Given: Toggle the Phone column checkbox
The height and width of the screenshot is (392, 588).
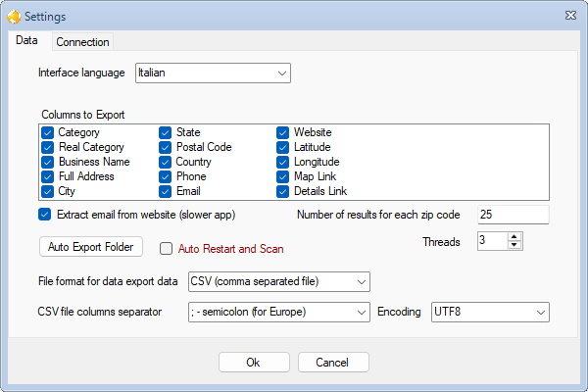Looking at the screenshot, I should click(165, 176).
